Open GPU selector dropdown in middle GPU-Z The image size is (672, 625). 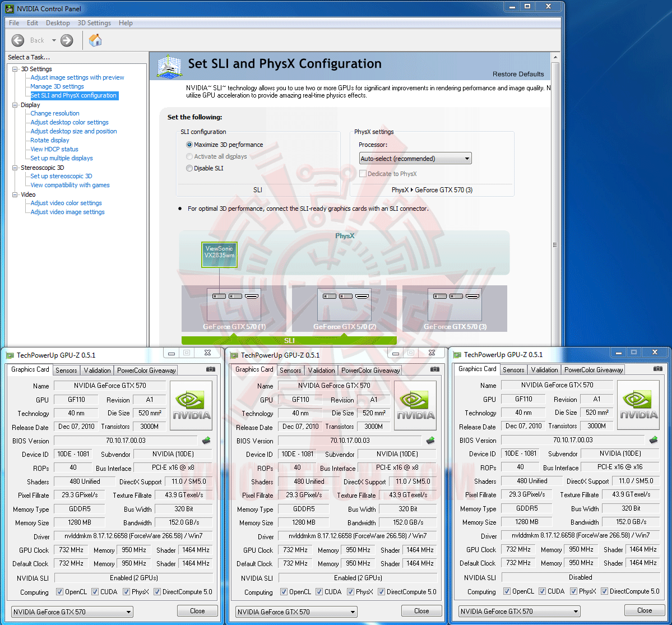(296, 612)
